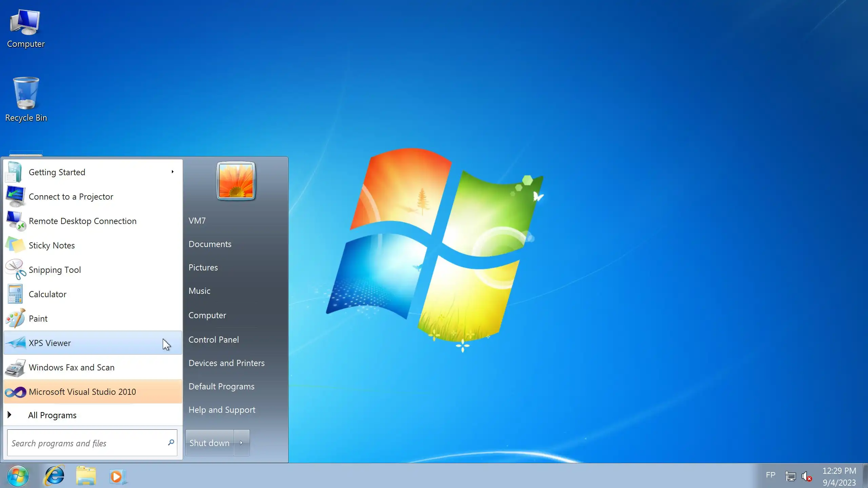
Task: Open Microsoft Visual Studio 2010
Action: [82, 392]
